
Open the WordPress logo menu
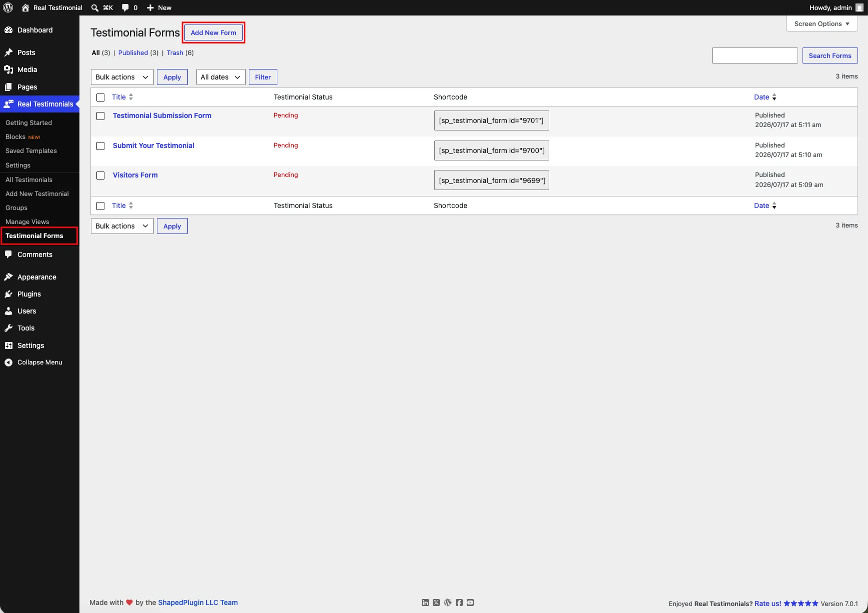coord(8,7)
